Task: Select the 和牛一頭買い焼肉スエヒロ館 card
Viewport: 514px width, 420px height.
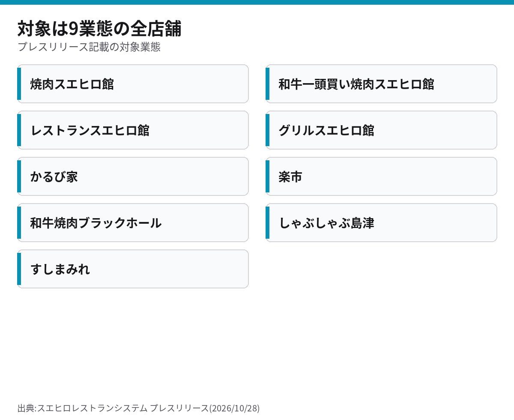Action: pyautogui.click(x=381, y=84)
